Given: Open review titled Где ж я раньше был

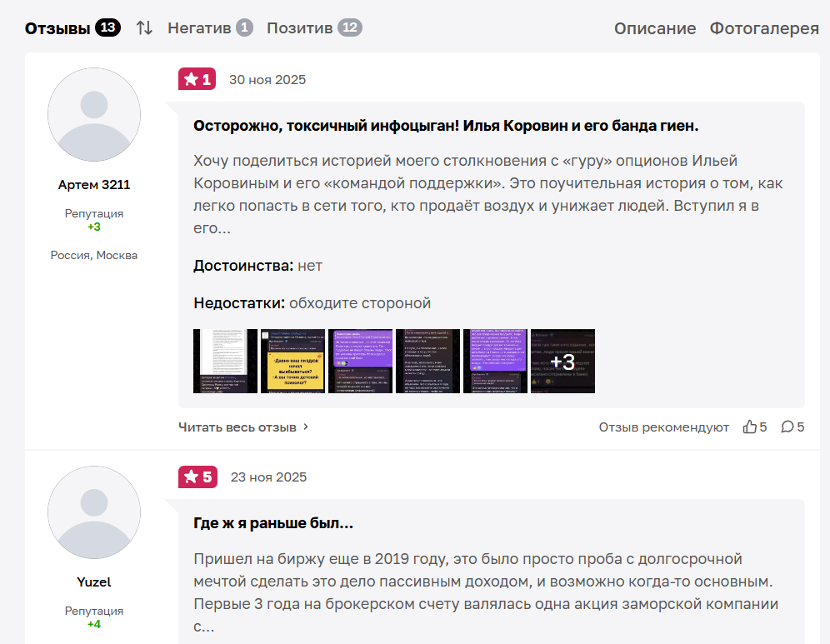Looking at the screenshot, I should click(273, 523).
